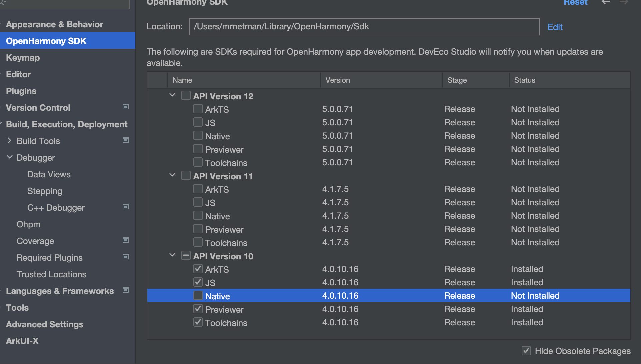
Task: Collapse the Debugger settings section
Action: coord(9,157)
